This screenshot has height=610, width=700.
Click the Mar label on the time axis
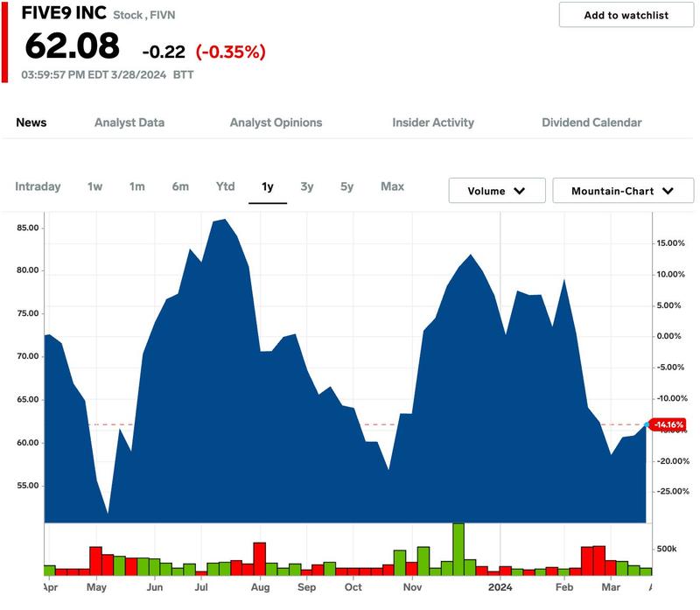click(x=611, y=587)
